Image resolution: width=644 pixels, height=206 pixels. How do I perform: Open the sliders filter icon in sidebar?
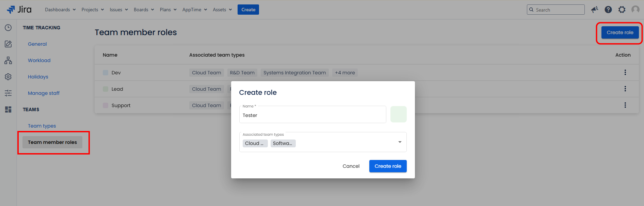[8, 93]
